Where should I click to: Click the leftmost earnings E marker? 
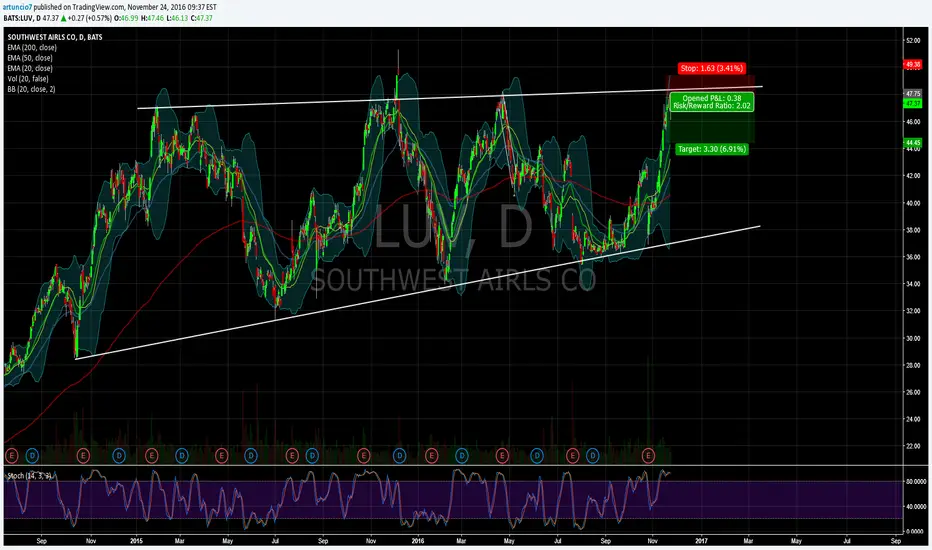tap(11, 456)
